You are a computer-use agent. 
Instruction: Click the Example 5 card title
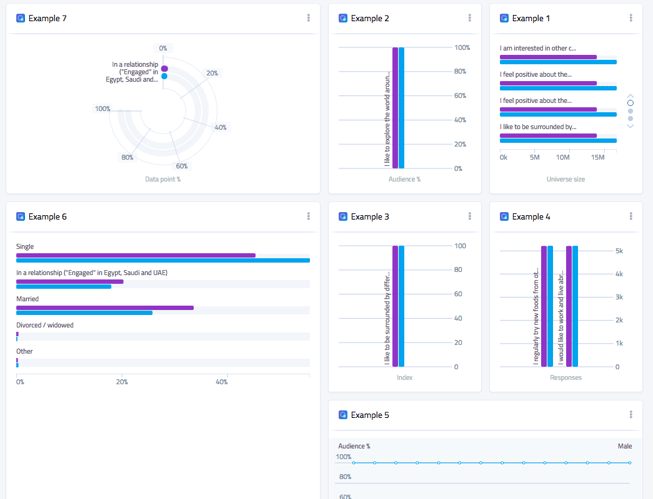point(370,415)
